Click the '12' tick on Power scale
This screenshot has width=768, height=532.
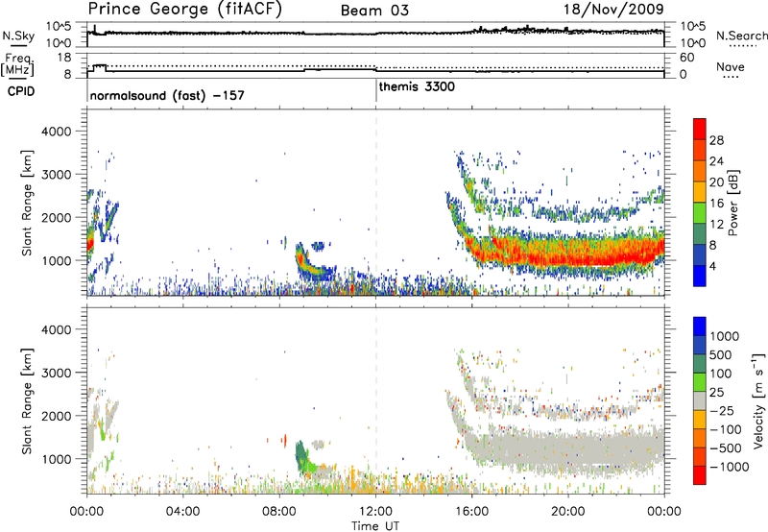pyautogui.click(x=716, y=225)
